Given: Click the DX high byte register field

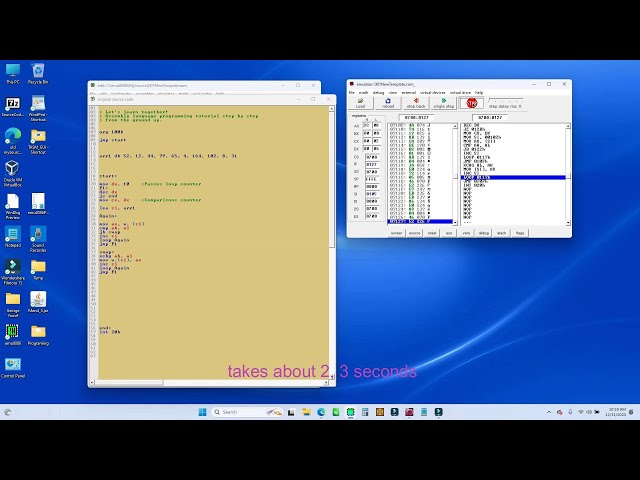Looking at the screenshot, I should 367,149.
